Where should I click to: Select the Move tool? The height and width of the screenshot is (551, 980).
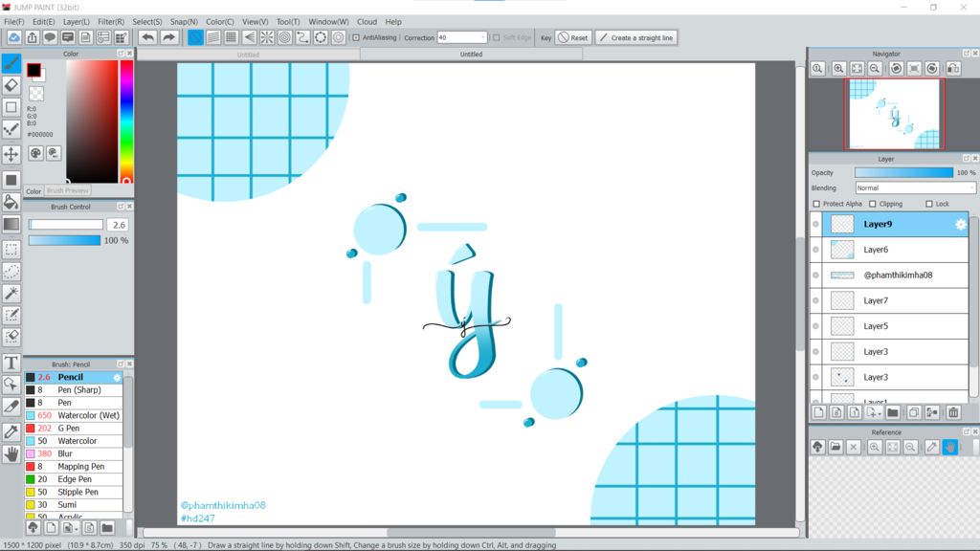[x=11, y=154]
